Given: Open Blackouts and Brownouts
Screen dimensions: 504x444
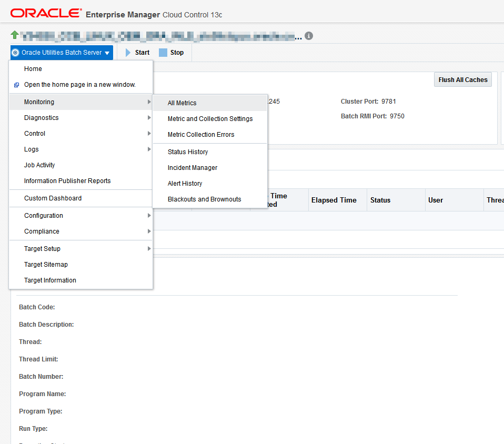Looking at the screenshot, I should pos(210,199).
